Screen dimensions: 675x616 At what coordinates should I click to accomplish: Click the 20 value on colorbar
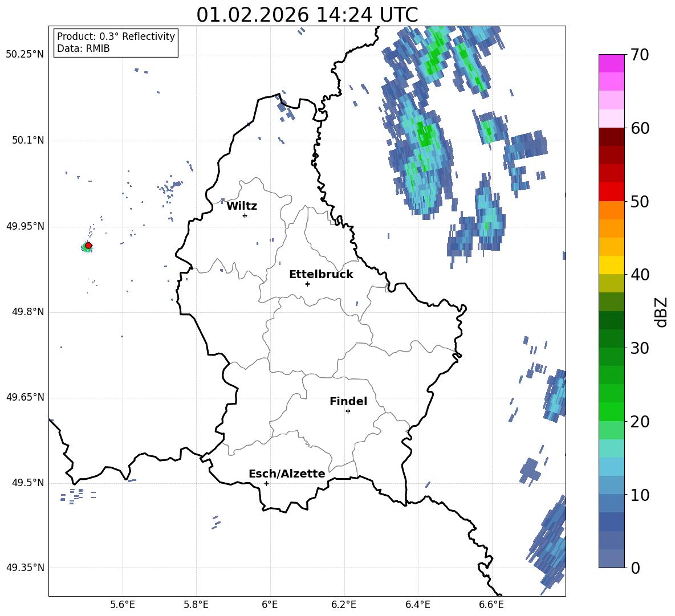tap(639, 422)
